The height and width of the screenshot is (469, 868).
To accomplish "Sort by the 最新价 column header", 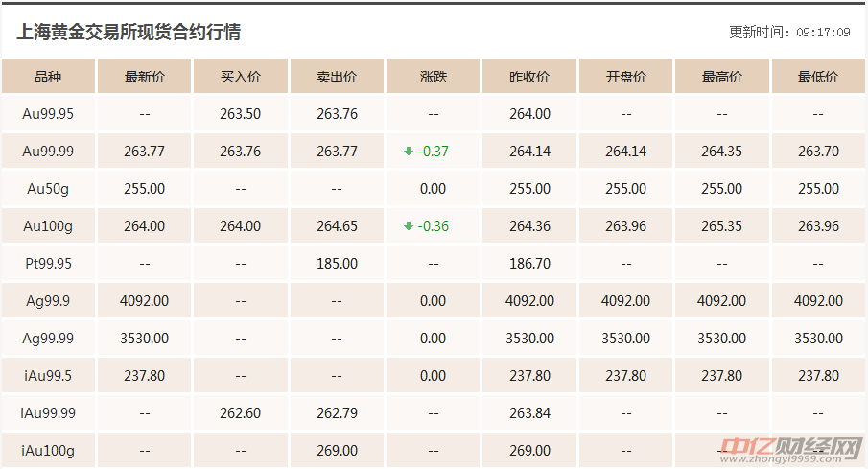I will (x=144, y=77).
